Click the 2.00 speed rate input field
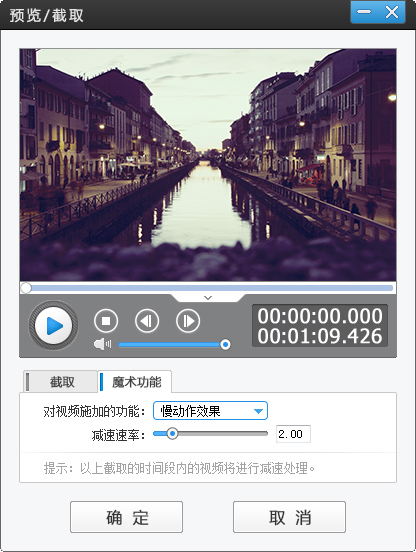 coord(293,434)
